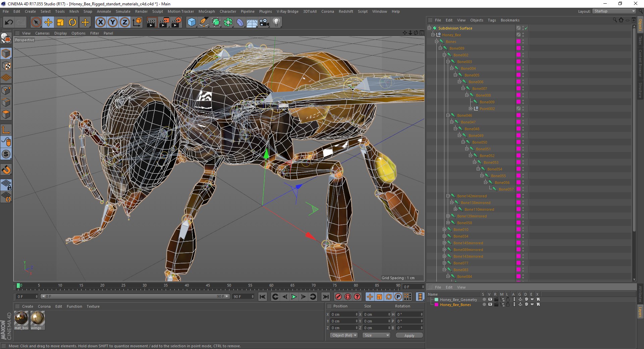Viewport: 644px width, 349px height.
Task: Click the Position X input field
Action: (x=344, y=314)
